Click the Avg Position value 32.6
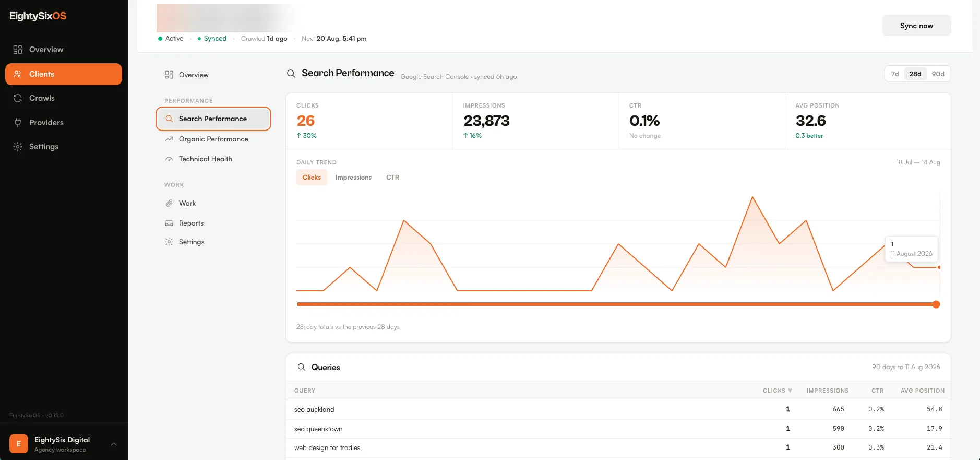 [x=810, y=121]
